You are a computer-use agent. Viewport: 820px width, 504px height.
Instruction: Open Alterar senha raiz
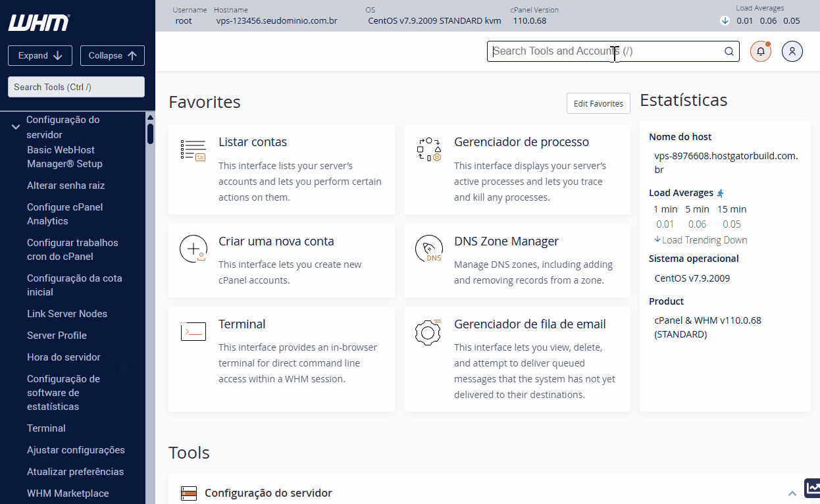point(66,186)
